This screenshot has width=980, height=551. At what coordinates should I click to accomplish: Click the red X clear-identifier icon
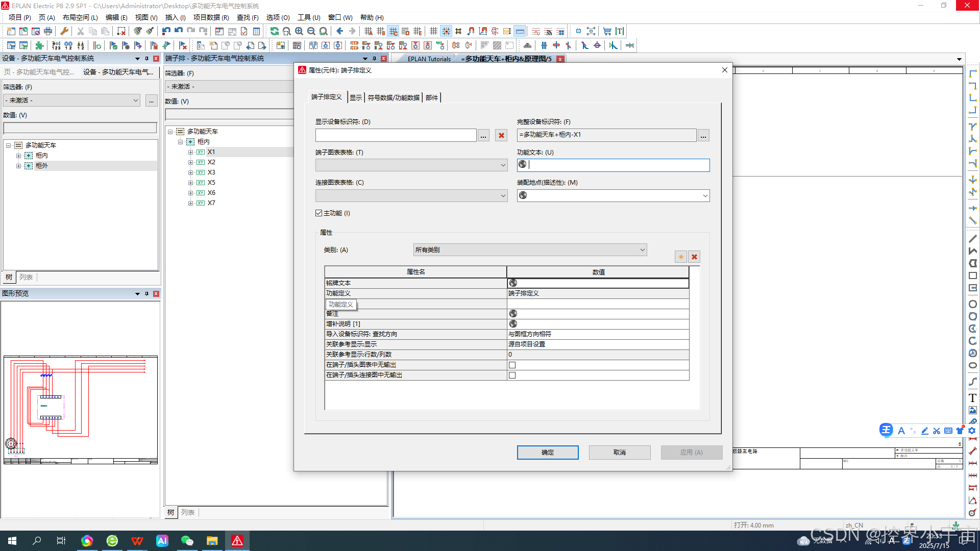pyautogui.click(x=501, y=135)
